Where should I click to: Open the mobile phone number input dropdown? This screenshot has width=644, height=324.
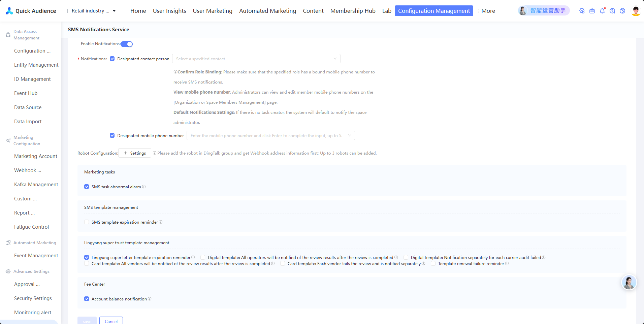tap(271, 135)
